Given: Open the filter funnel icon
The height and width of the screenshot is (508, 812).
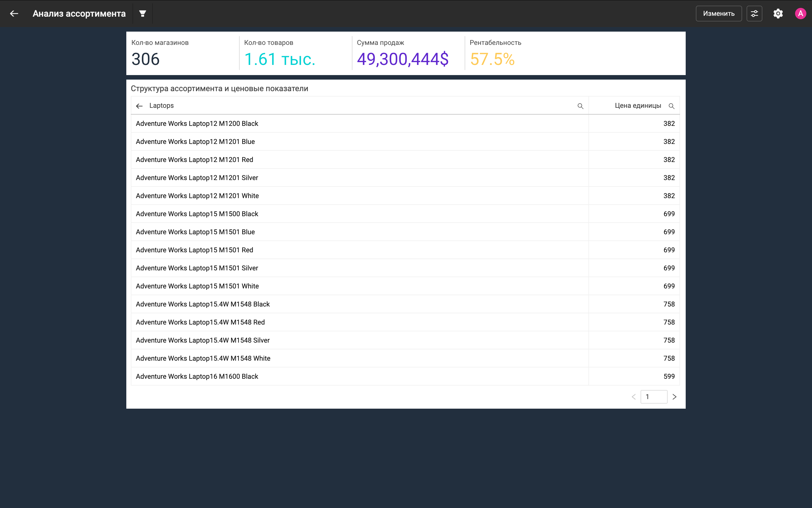Looking at the screenshot, I should [x=143, y=14].
